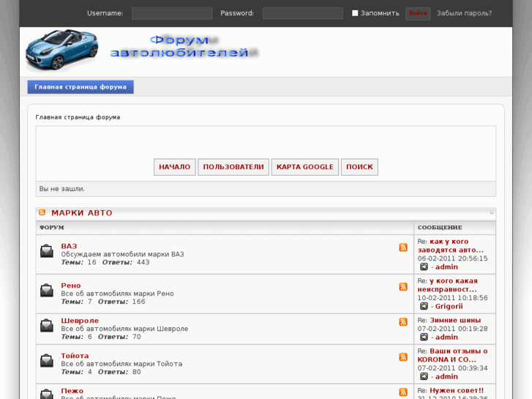Toggle the Запомнить checkbox
The image size is (532, 399).
click(355, 13)
